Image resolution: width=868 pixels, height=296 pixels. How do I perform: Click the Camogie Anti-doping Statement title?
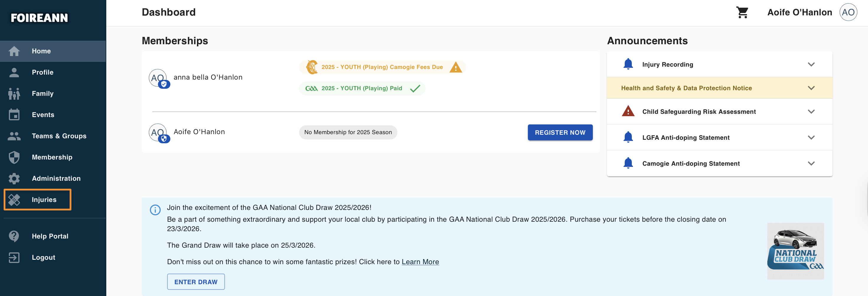point(691,163)
